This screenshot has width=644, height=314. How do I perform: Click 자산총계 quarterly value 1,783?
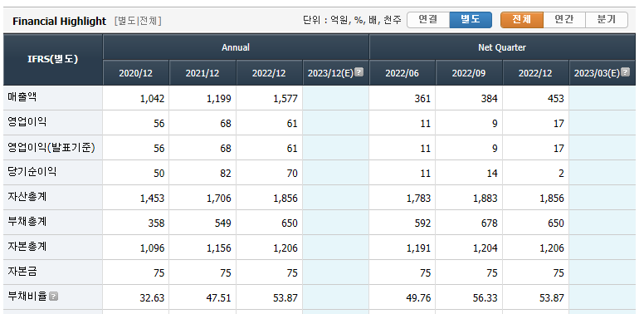[x=418, y=199]
